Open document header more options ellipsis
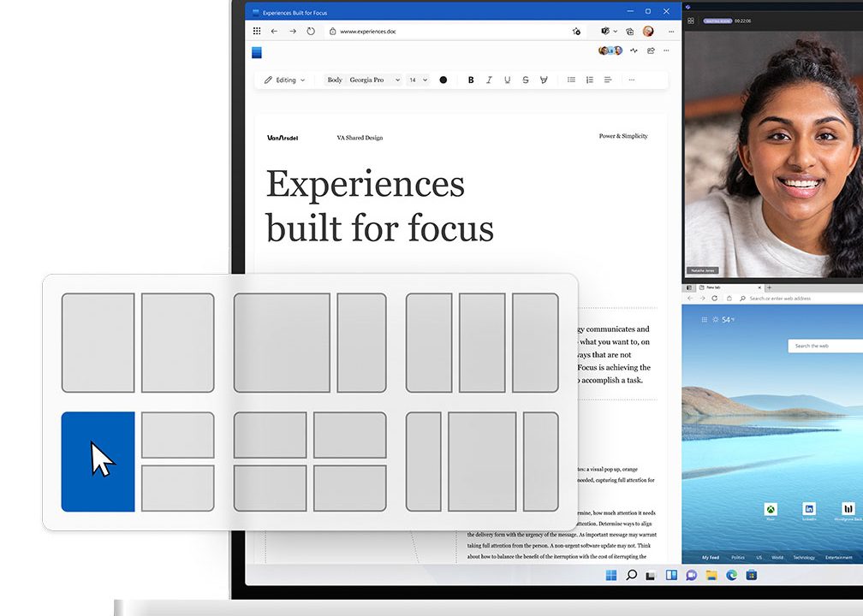 (x=666, y=50)
